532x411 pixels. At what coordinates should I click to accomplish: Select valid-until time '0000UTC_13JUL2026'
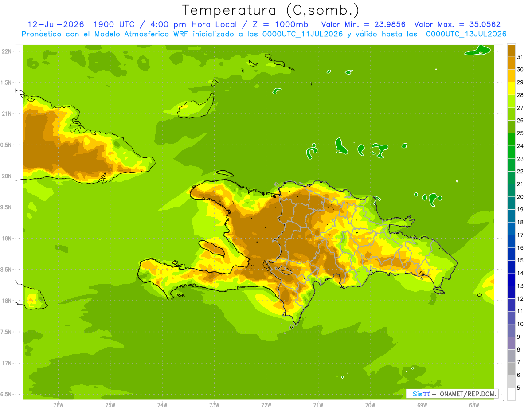(x=466, y=34)
